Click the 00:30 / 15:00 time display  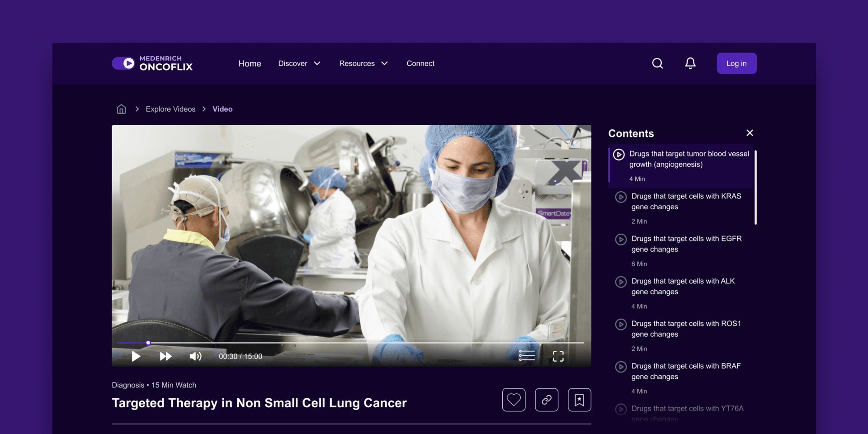click(241, 356)
